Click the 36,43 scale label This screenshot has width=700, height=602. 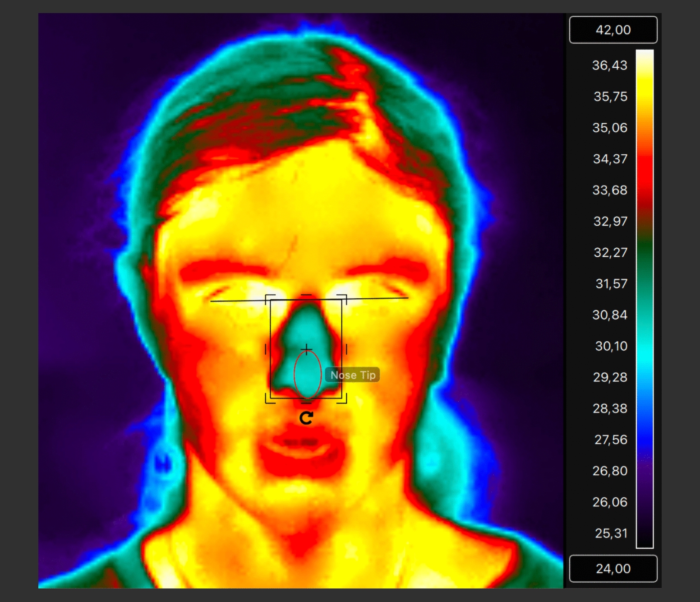point(609,65)
